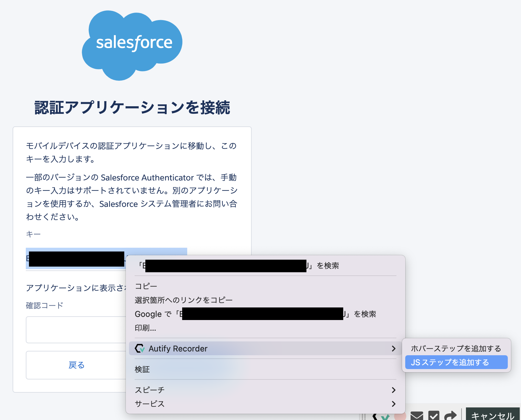Screen dimensions: 521x420
Task: Click the checkmark box icon in the bottom toolbar
Action: tap(434, 416)
